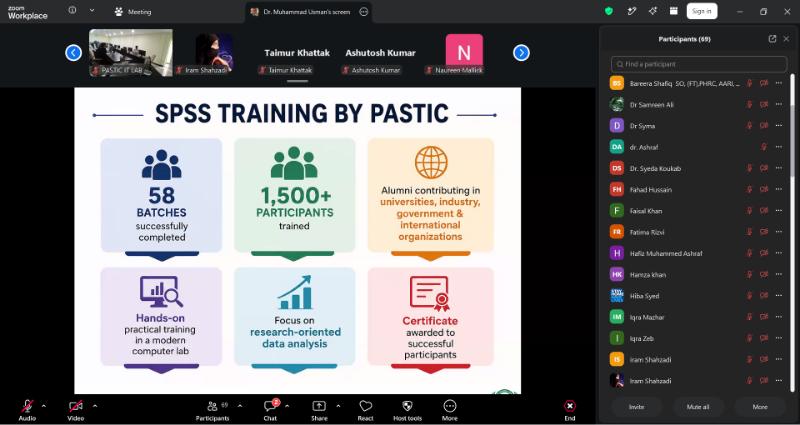Select Naureen Mallick's video tile
Viewport: 800px width, 425px height.
(464, 53)
